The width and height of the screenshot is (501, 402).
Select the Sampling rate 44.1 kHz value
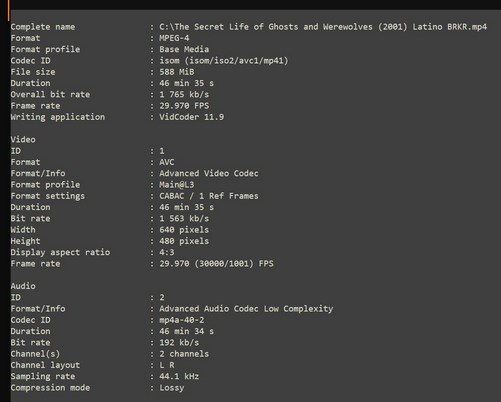click(179, 376)
